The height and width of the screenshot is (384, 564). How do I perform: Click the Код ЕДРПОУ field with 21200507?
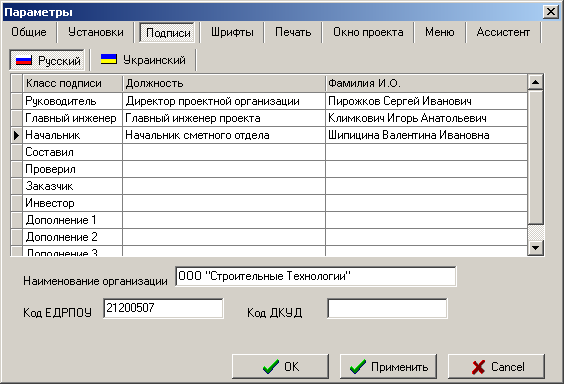click(x=163, y=308)
